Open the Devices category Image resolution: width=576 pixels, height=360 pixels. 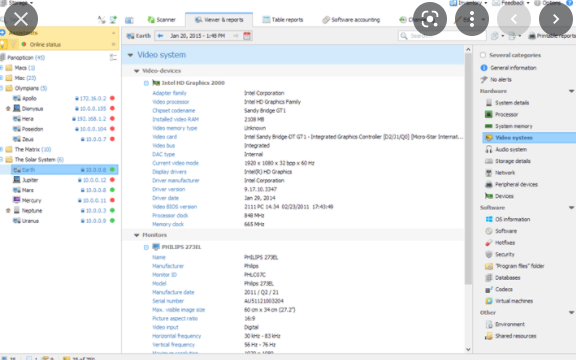499,196
